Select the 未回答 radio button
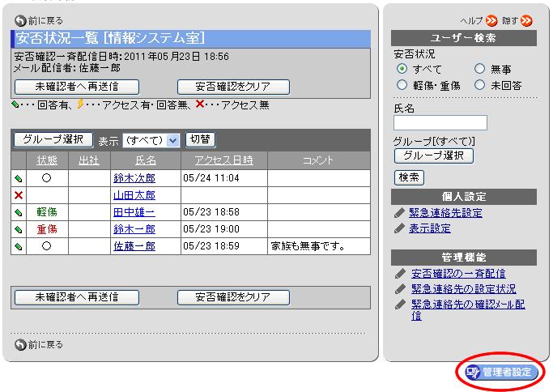Image resolution: width=553 pixels, height=392 pixels. (480, 84)
